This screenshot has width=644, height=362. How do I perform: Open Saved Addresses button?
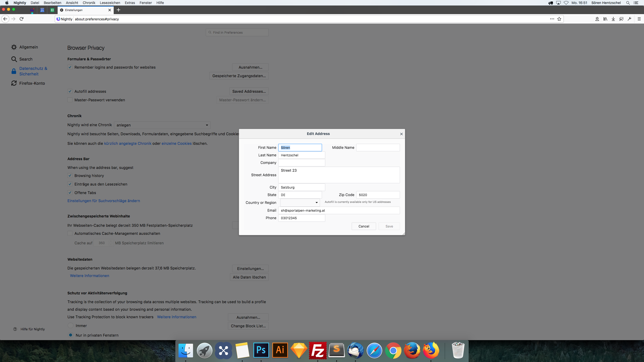(x=249, y=91)
